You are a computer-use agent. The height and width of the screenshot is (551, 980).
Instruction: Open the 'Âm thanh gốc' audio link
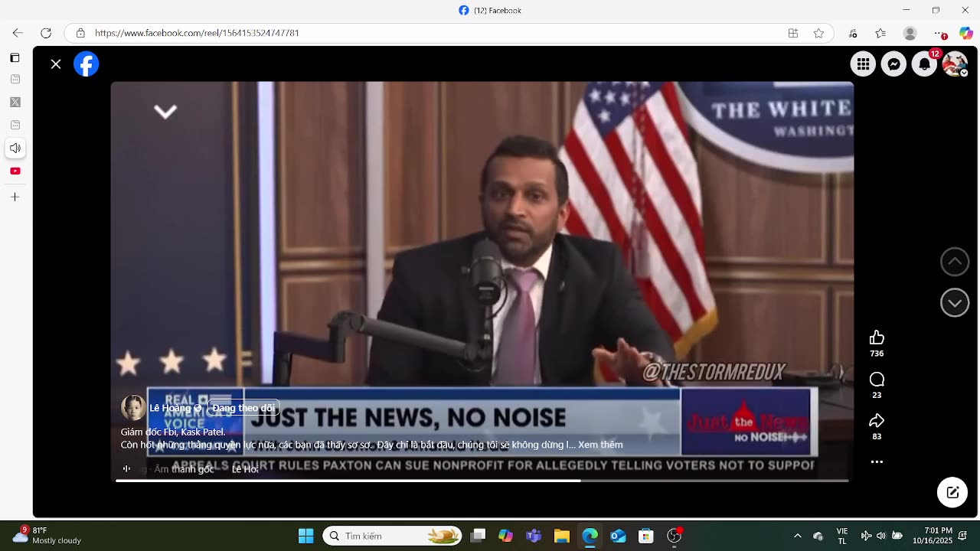(184, 469)
